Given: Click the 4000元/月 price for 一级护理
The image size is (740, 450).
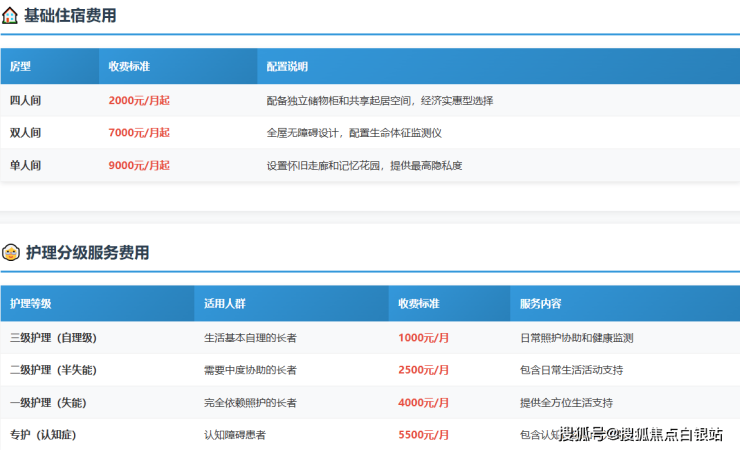Looking at the screenshot, I should coord(423,403).
